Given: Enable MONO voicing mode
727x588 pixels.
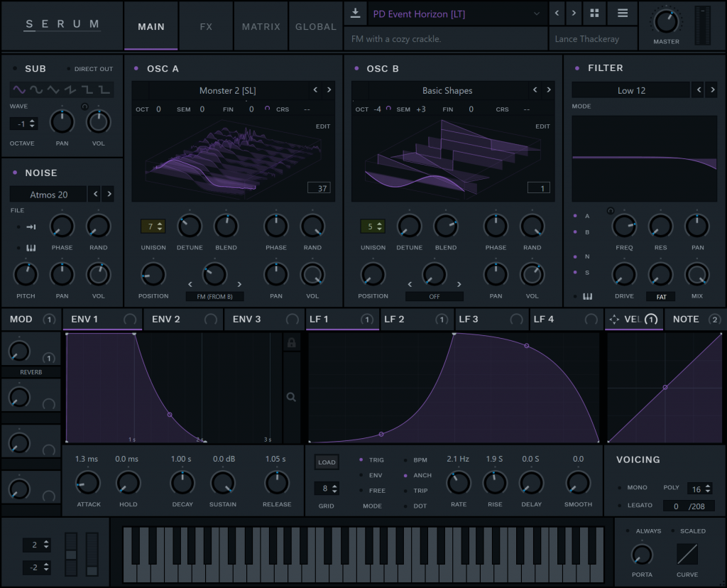Looking at the screenshot, I should [x=620, y=488].
